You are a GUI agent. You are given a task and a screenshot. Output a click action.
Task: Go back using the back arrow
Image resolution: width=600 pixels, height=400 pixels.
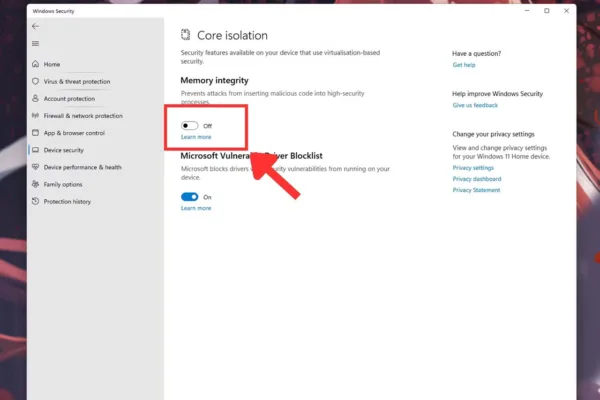tap(36, 26)
